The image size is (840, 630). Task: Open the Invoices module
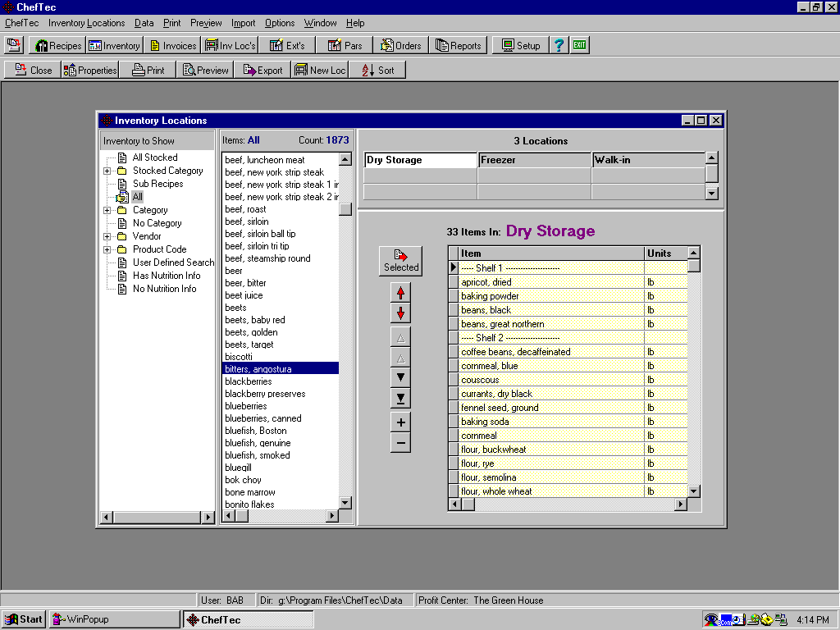tap(172, 45)
